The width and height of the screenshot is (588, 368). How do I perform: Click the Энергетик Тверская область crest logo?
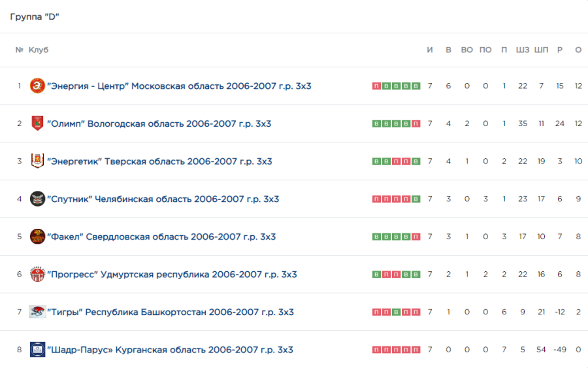(37, 161)
